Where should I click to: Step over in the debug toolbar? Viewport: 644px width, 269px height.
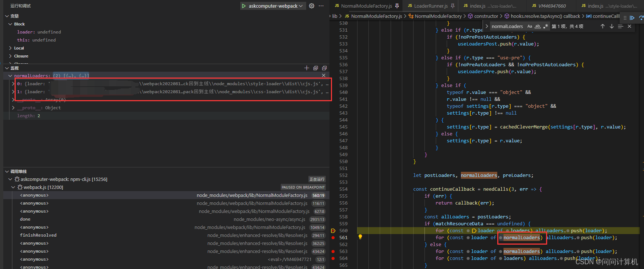pos(641,17)
